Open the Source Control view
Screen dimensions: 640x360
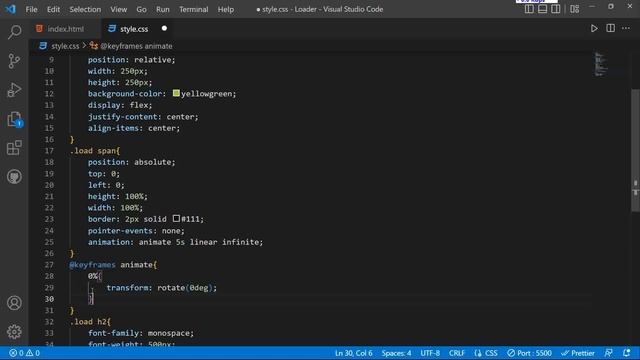[14, 61]
